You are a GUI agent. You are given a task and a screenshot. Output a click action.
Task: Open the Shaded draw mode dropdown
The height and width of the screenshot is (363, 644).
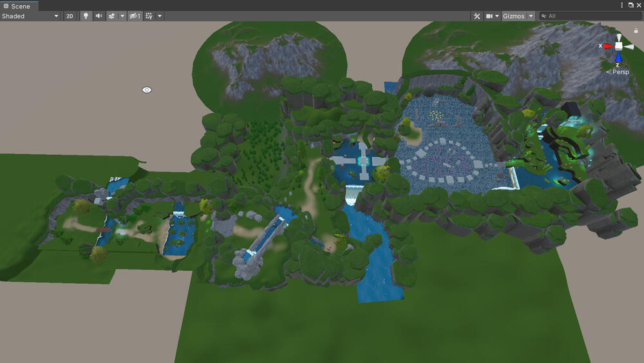(x=30, y=16)
